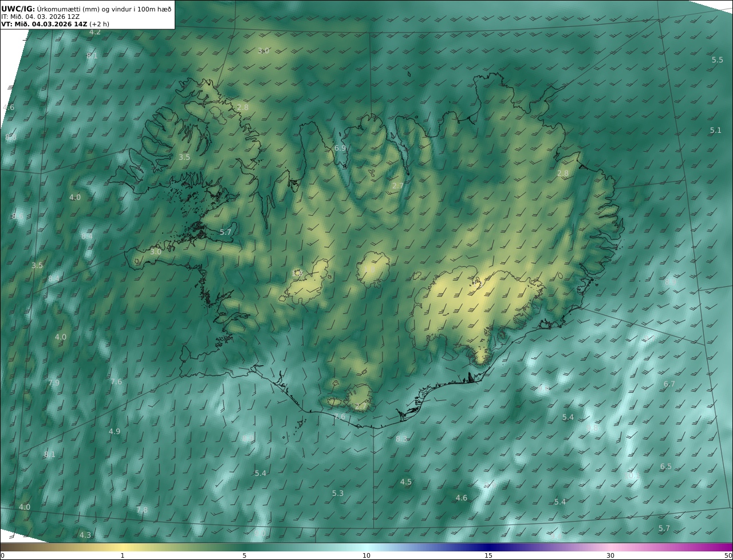
Task: Click the colorbar tick label 1
Action: point(122,555)
